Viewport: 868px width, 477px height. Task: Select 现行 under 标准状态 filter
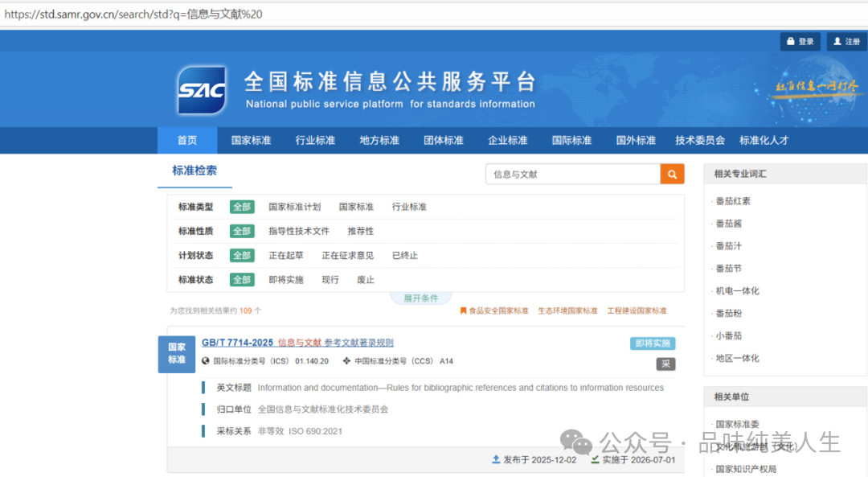click(330, 279)
